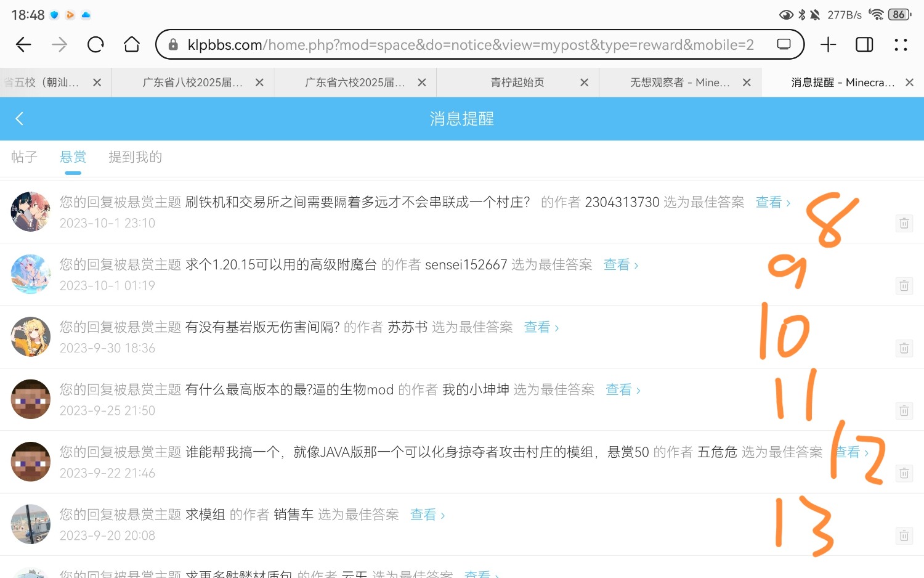Select the 帖子 tab
The width and height of the screenshot is (924, 578).
tap(25, 157)
